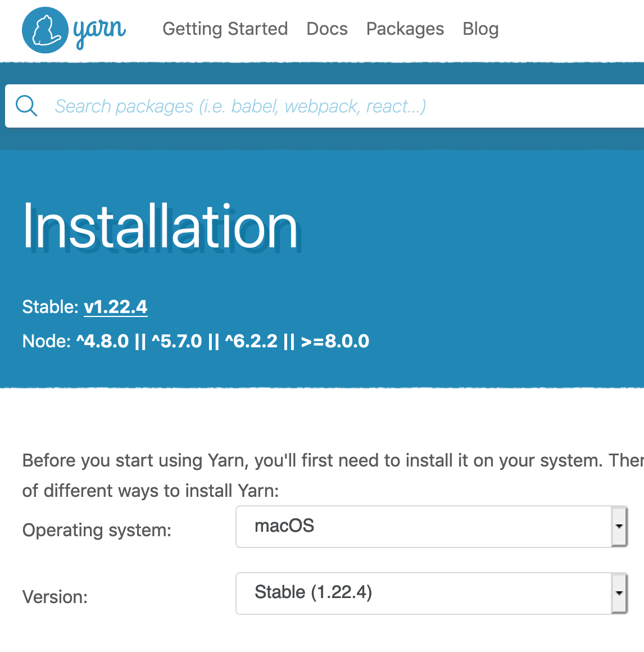The height and width of the screenshot is (652, 644).
Task: Open the Blog link
Action: point(480,29)
